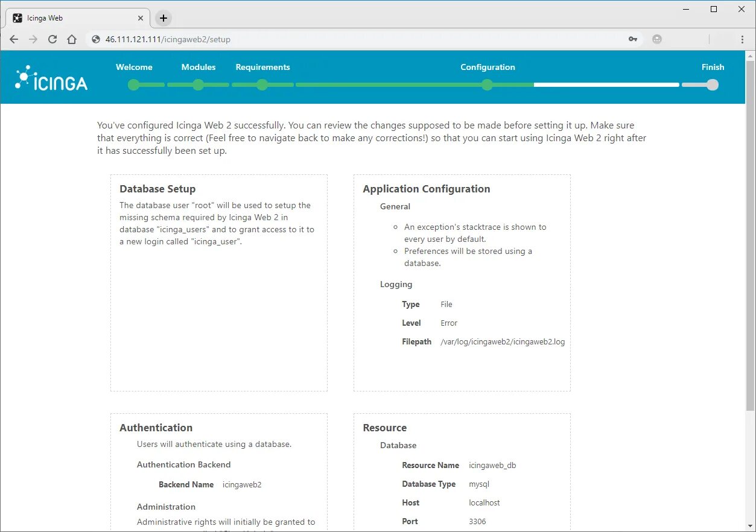The image size is (756, 532).
Task: Select the Icinga Web browser tab
Action: 78,18
